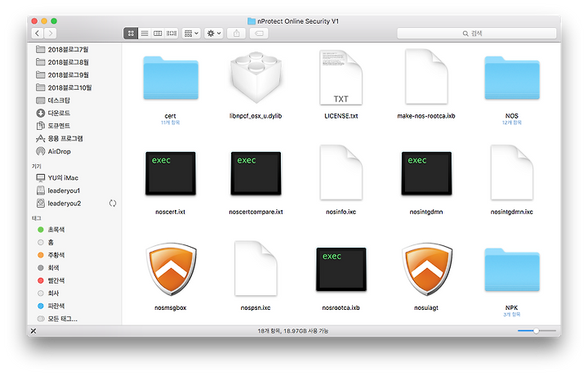Click the search field
The height and width of the screenshot is (376, 588).
click(x=477, y=34)
